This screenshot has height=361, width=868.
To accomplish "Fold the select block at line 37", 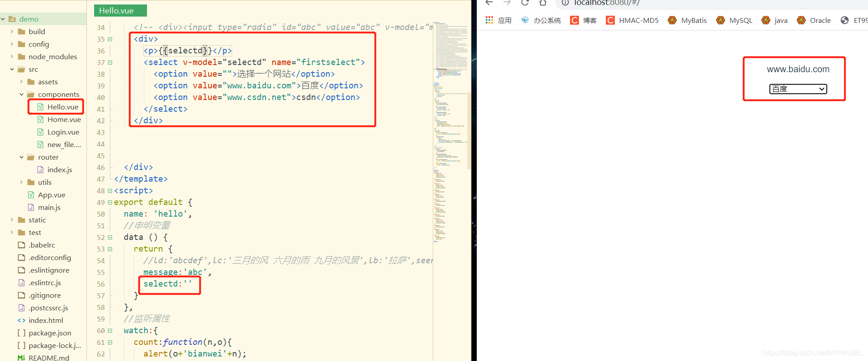I will [x=110, y=62].
